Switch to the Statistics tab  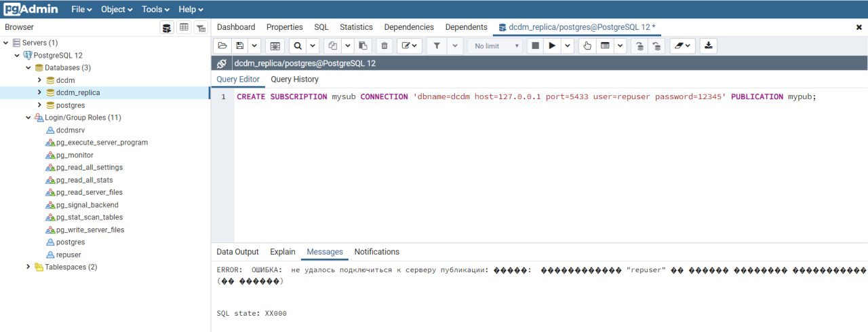pyautogui.click(x=356, y=27)
